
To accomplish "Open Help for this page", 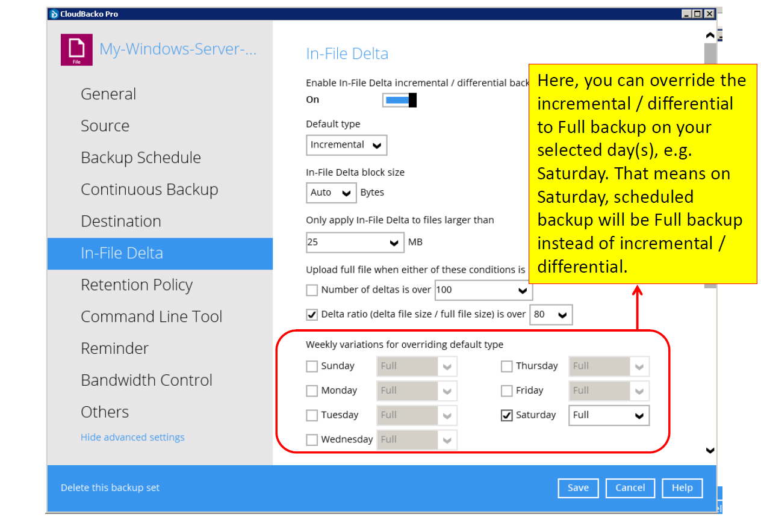I will coord(682,488).
